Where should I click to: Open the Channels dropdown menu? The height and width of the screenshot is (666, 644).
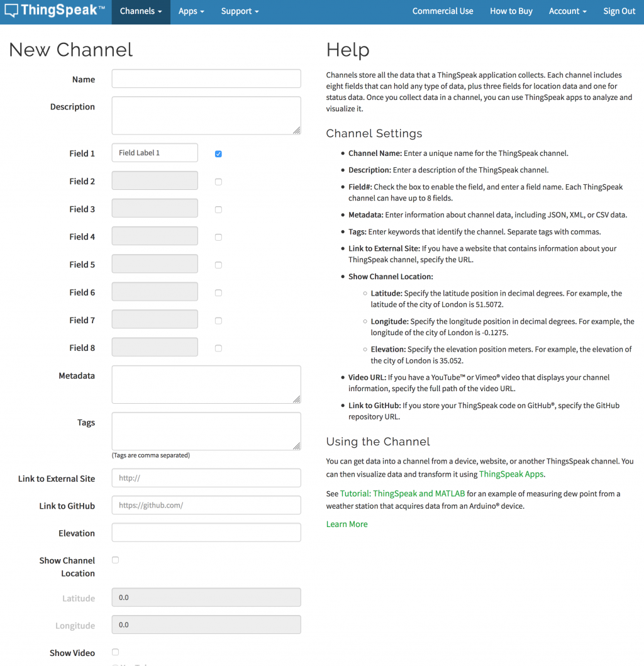point(141,11)
